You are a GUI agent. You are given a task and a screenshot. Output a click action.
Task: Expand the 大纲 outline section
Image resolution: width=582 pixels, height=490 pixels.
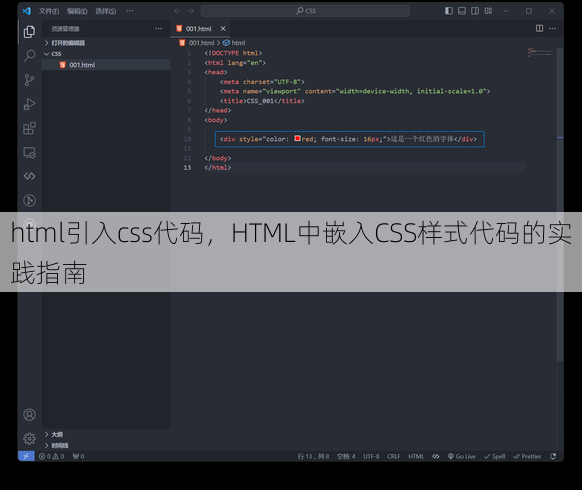(106, 434)
